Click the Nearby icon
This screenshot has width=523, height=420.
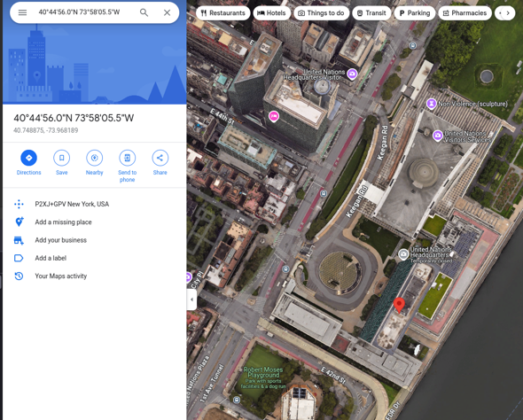click(x=94, y=158)
